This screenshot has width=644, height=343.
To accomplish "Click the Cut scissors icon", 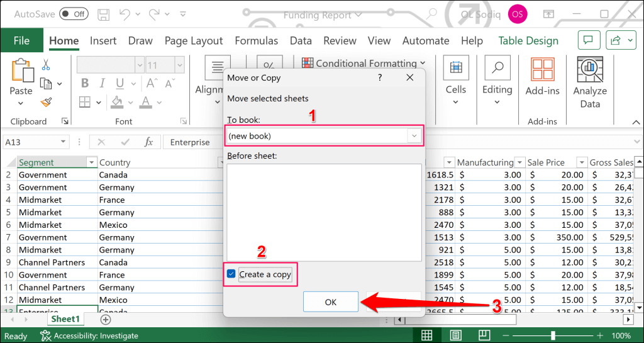I will (x=45, y=64).
